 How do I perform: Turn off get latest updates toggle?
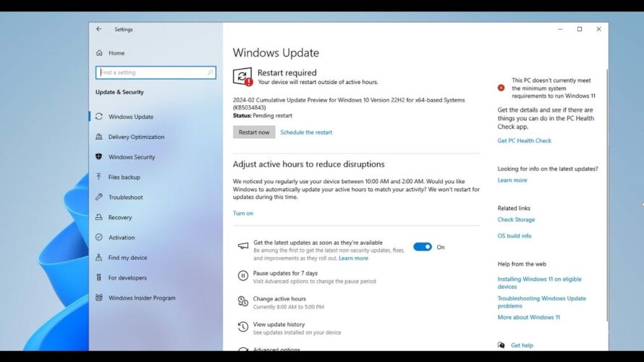click(423, 247)
